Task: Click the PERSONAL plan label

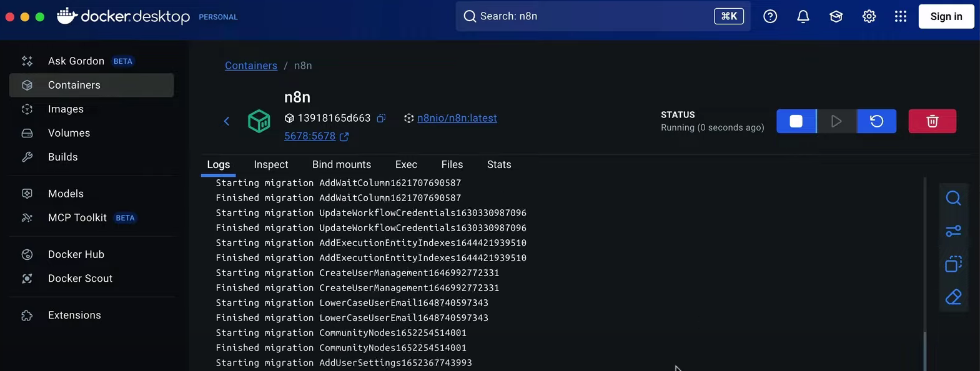Action: 218,17
